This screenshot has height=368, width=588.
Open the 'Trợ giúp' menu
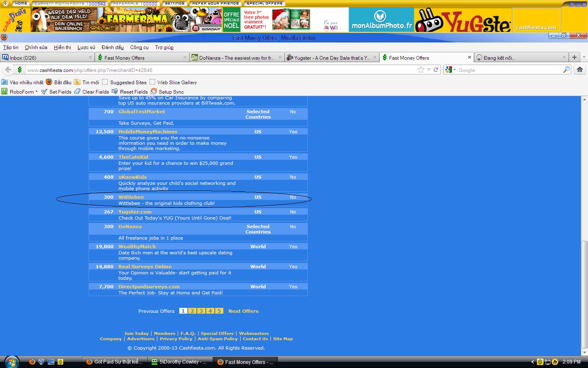point(164,47)
